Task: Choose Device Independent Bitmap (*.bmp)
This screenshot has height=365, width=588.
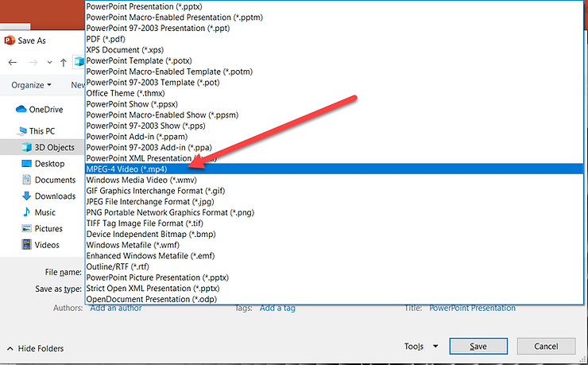Action: coord(334,235)
